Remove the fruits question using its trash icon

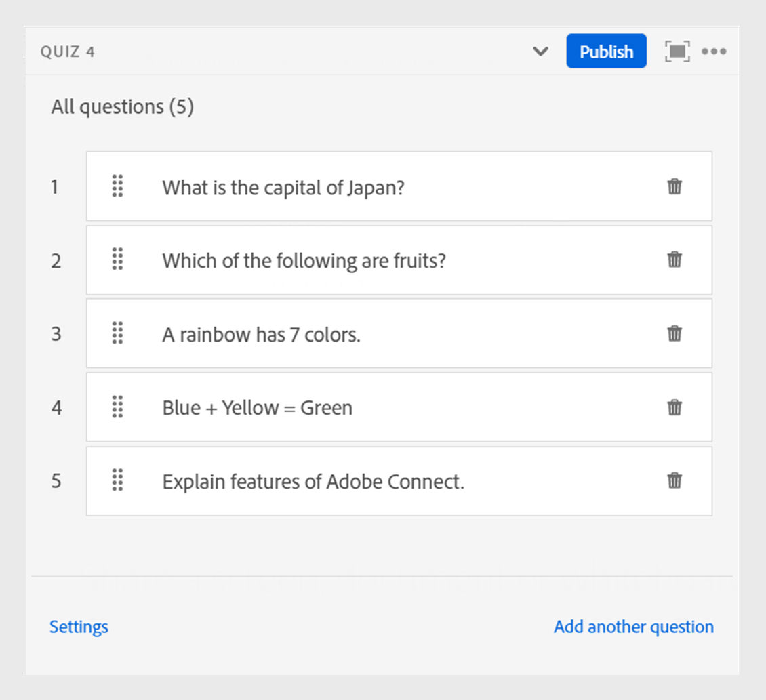(674, 260)
